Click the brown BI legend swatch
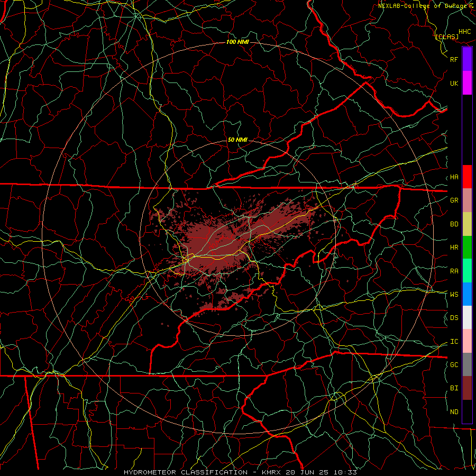This screenshot has width=476, height=476. pyautogui.click(x=467, y=388)
